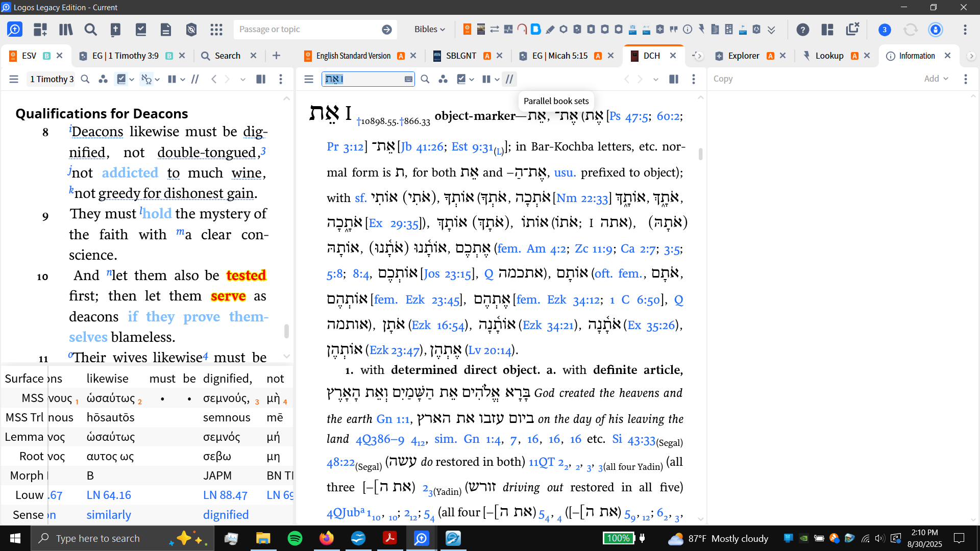Open the ESV panel menu hamburger icon
Image resolution: width=980 pixels, height=551 pixels.
pos(14,79)
